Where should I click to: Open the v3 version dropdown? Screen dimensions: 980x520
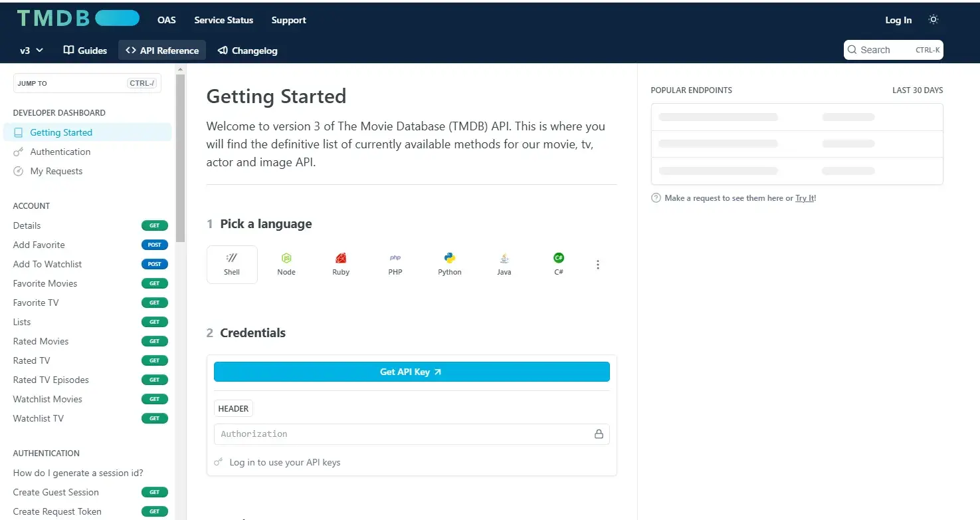pos(31,51)
